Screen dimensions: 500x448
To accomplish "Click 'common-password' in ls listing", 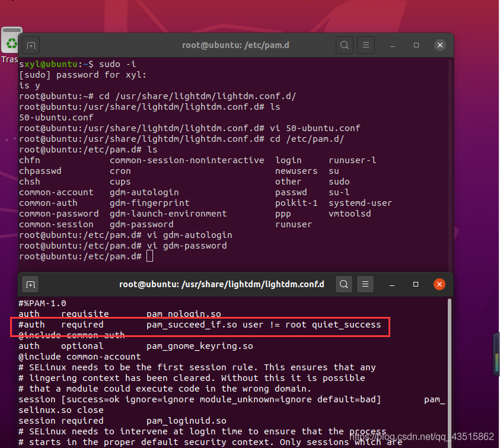I will click(59, 214).
